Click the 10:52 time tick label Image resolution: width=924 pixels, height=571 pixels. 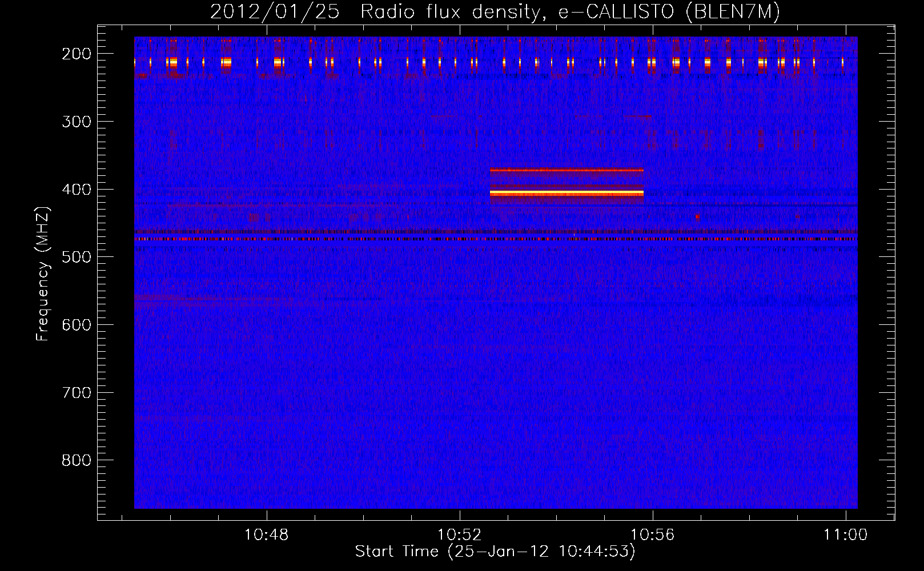click(460, 535)
